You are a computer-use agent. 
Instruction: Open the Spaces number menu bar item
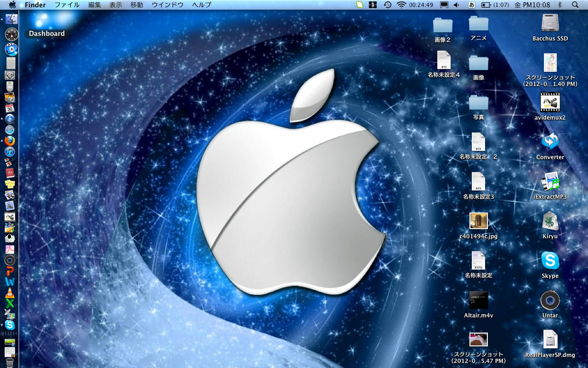373,5
